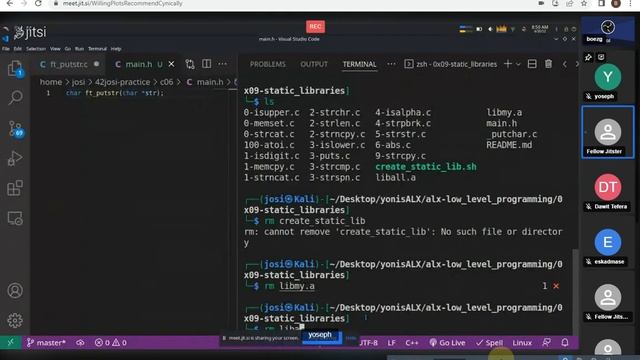Open the Remote Explorer view
The height and width of the screenshot is (360, 640).
click(x=15, y=218)
